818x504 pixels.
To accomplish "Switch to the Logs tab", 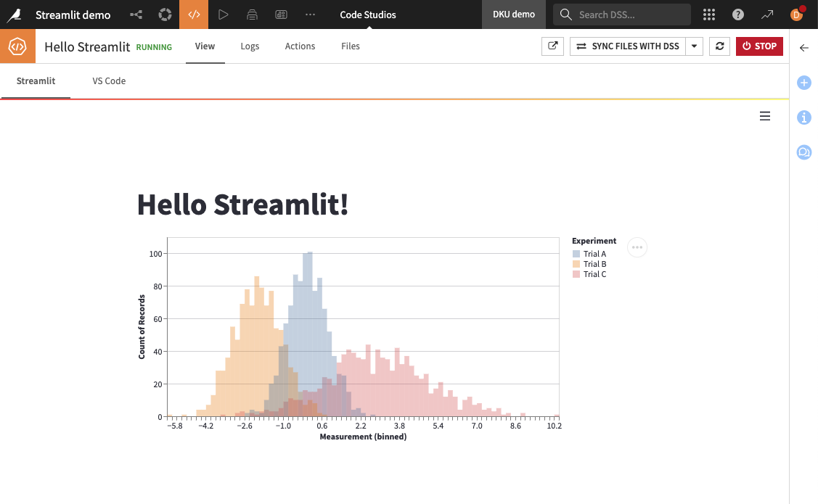I will coord(250,46).
